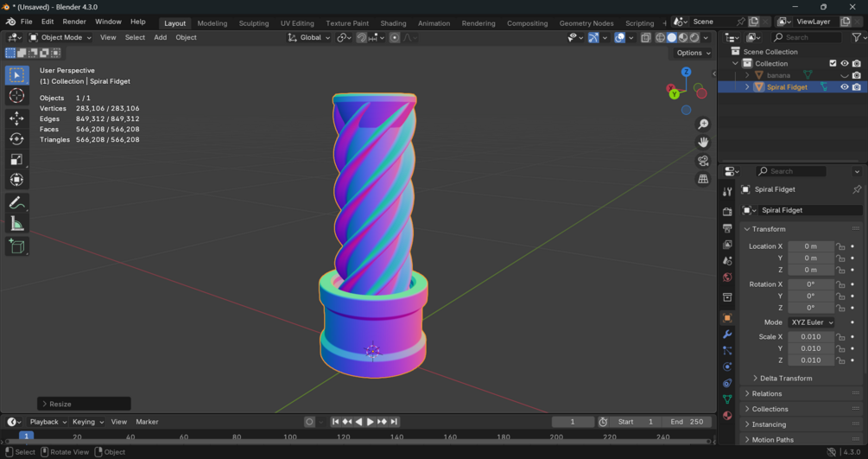Choose the Scale tool in toolbar
This screenshot has width=868, height=459.
16,159
